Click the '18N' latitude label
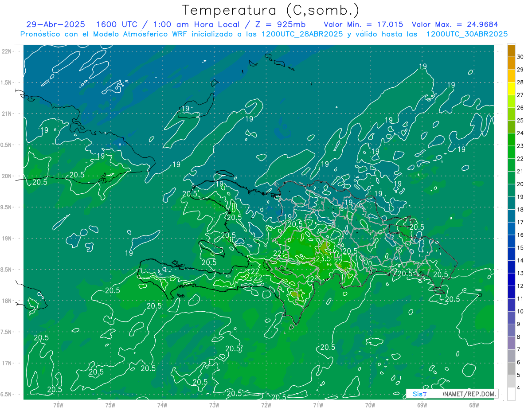The image size is (532, 411). coord(7,301)
